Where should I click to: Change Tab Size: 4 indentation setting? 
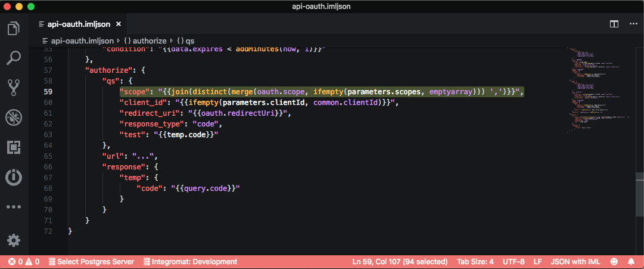click(x=475, y=261)
